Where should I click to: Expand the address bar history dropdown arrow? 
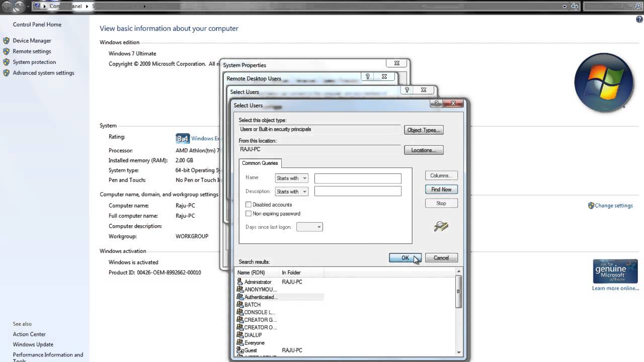pyautogui.click(x=565, y=7)
